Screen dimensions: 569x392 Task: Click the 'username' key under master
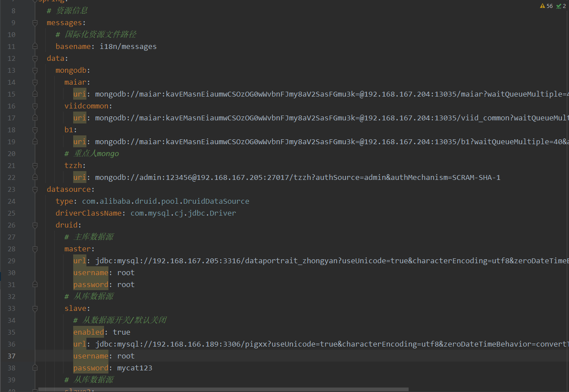[91, 273]
